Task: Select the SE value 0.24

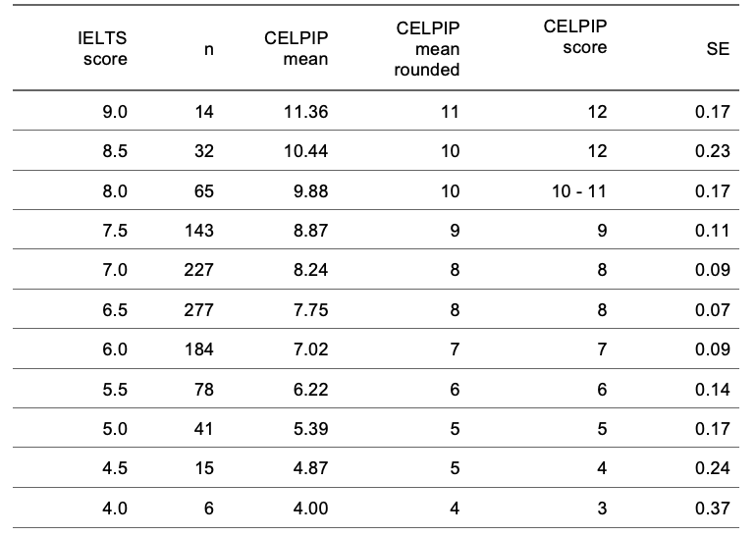Action: [712, 468]
